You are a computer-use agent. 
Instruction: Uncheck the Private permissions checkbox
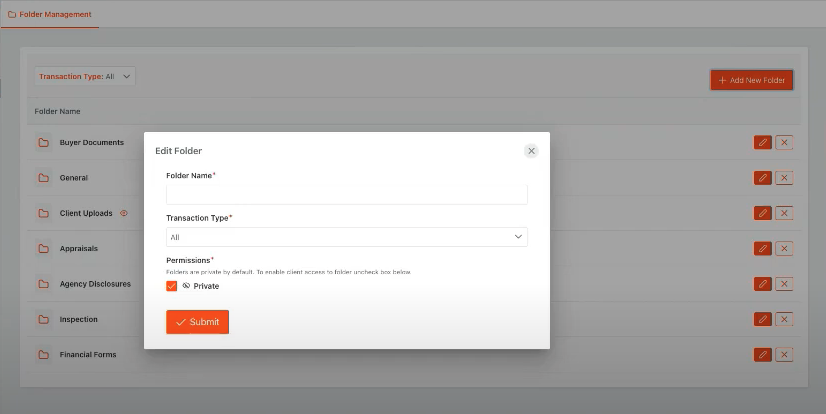pos(171,286)
